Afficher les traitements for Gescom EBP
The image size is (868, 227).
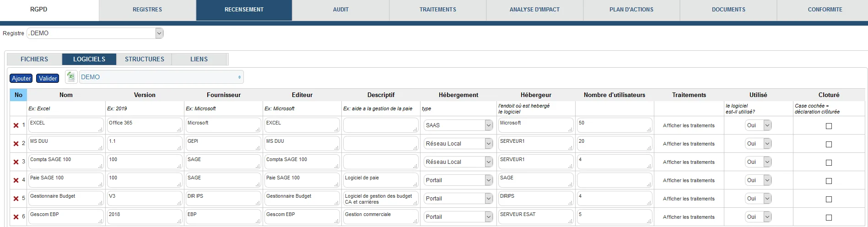pyautogui.click(x=689, y=217)
